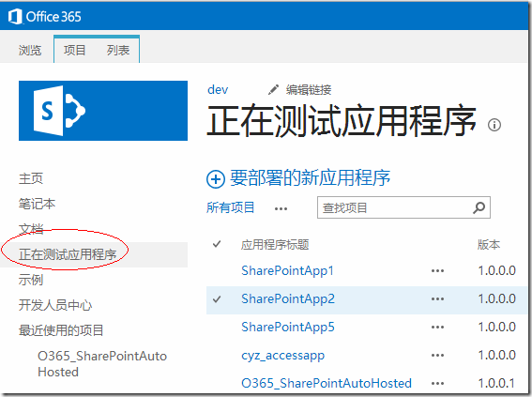Click the 编辑链接 link
The width and height of the screenshot is (532, 397).
point(309,89)
